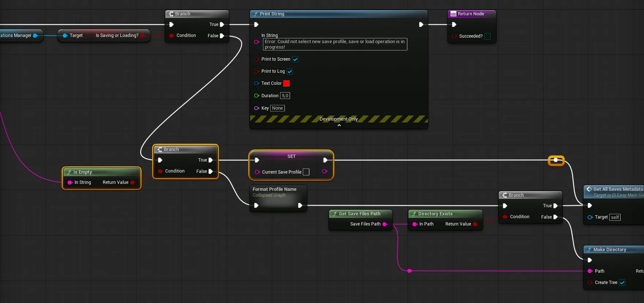Click the Duration value field
The width and height of the screenshot is (644, 303).
point(285,96)
